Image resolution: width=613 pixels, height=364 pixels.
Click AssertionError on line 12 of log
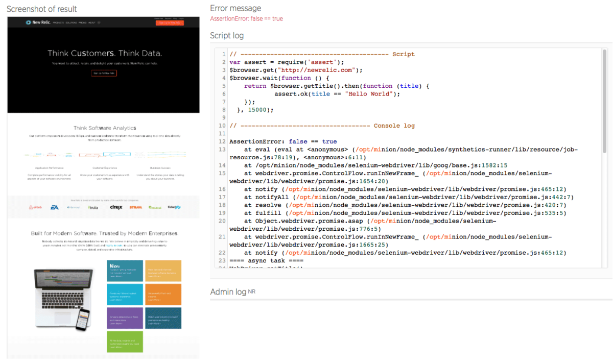click(283, 141)
